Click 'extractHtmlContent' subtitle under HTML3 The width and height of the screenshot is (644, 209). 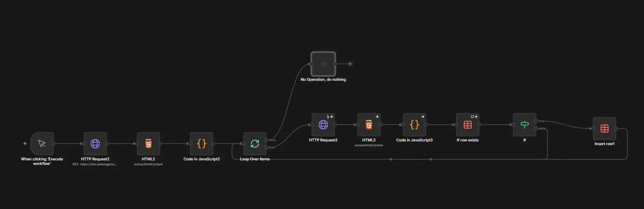pos(369,145)
